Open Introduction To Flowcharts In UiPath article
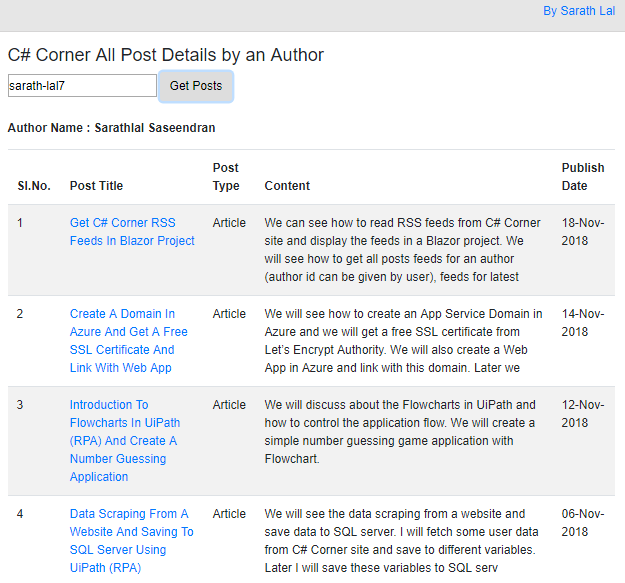The height and width of the screenshot is (583, 625). point(125,441)
